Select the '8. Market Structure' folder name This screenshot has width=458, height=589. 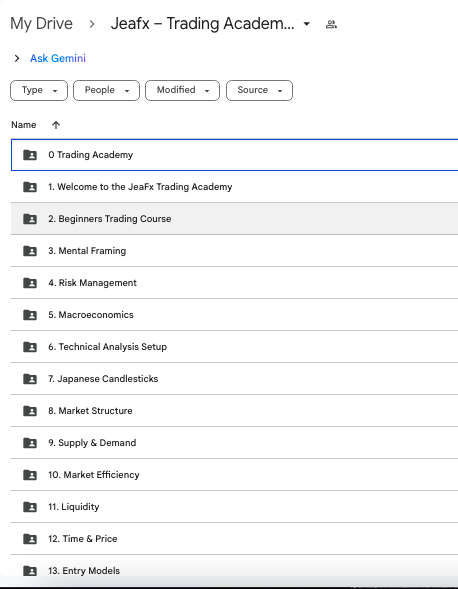90,411
